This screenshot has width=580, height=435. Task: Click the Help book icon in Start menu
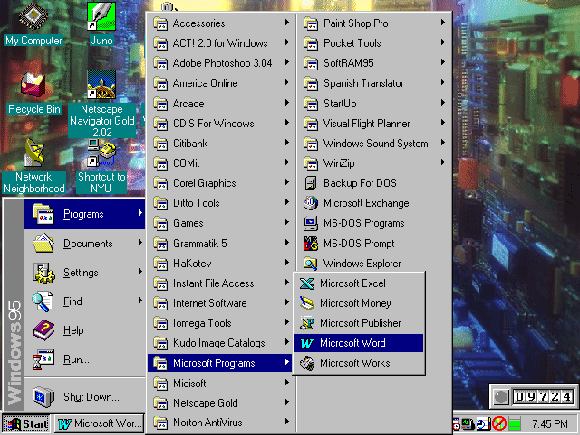pyautogui.click(x=43, y=330)
